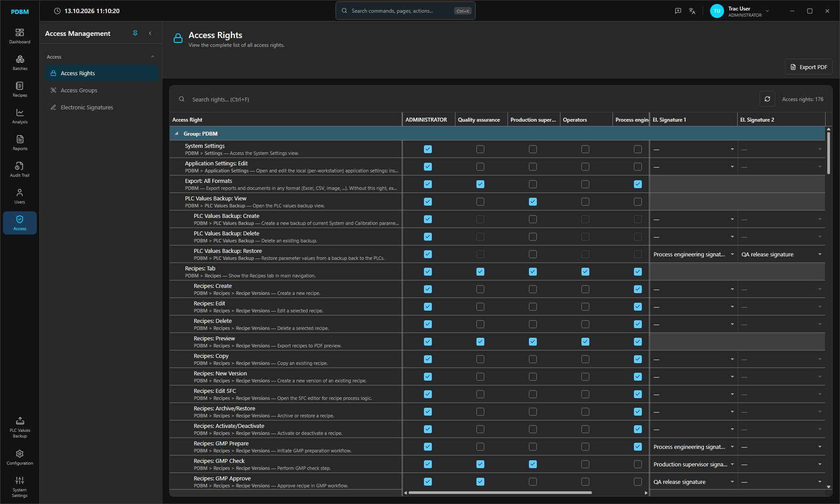
Task: Uncheck Quality assurance for Recipes: GMP Approve
Action: (x=480, y=482)
